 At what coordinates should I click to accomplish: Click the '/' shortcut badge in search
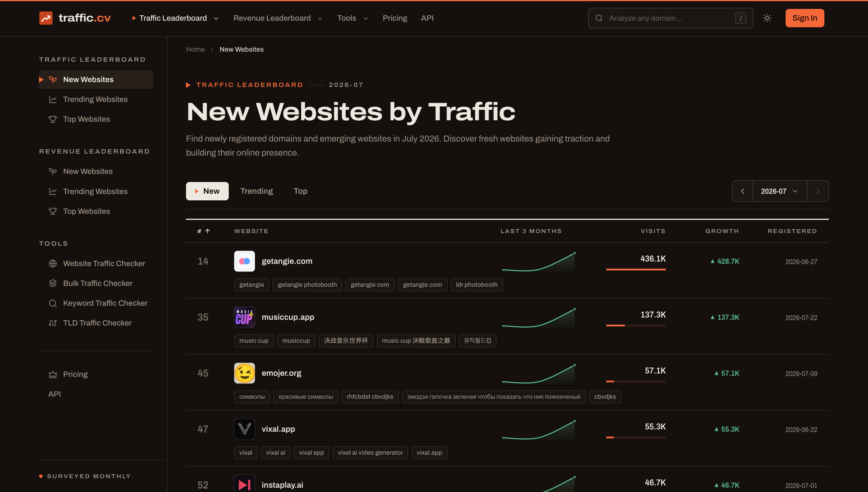741,18
